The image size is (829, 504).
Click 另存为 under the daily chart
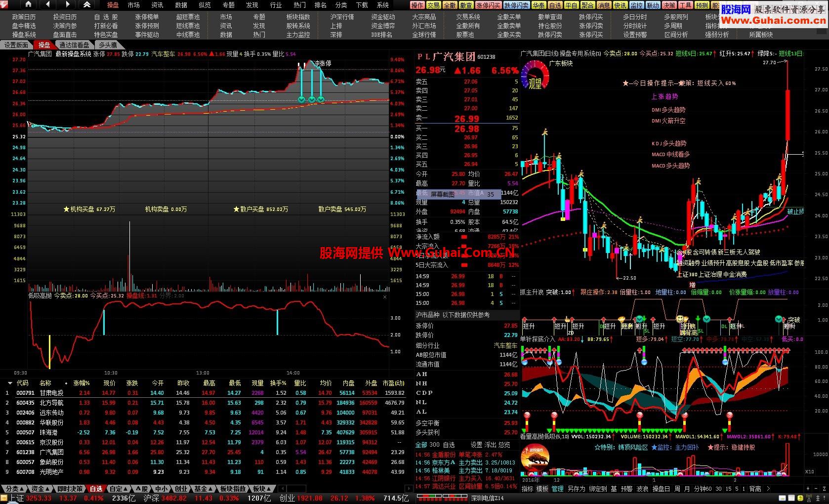click(x=576, y=489)
